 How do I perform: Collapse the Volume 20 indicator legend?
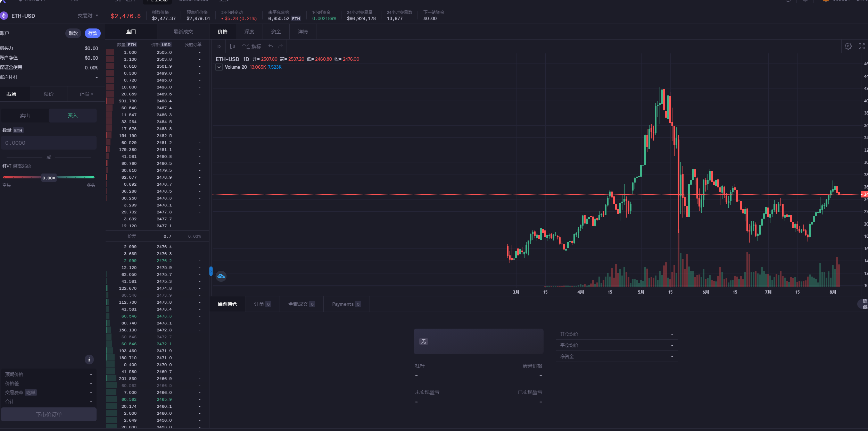(x=219, y=67)
